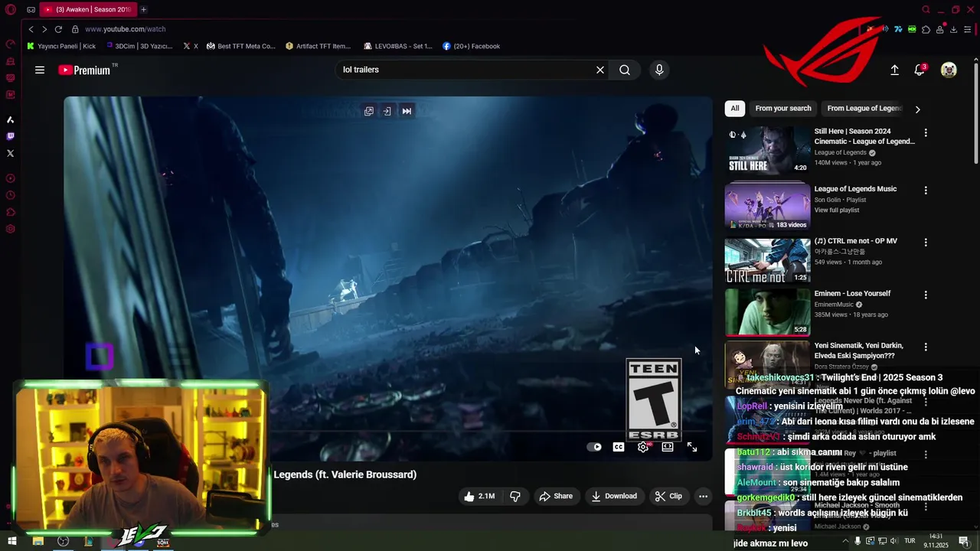Click the Download button
The image size is (980, 551).
coord(614,496)
